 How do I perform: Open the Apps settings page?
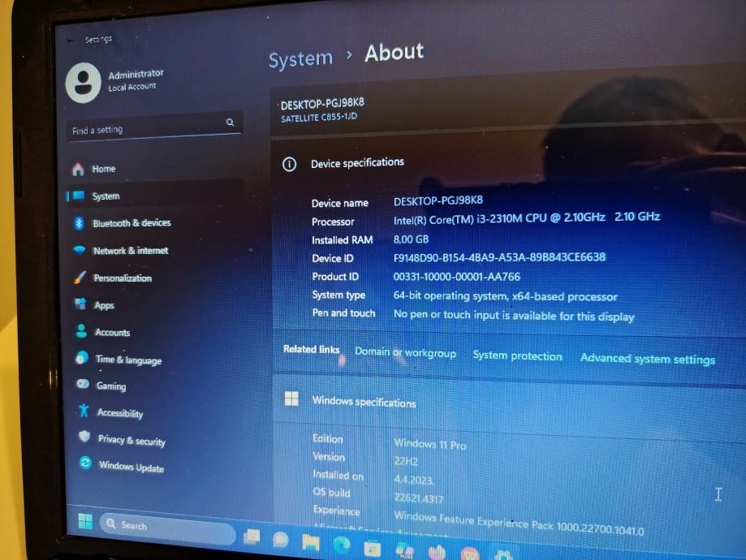pyautogui.click(x=104, y=305)
